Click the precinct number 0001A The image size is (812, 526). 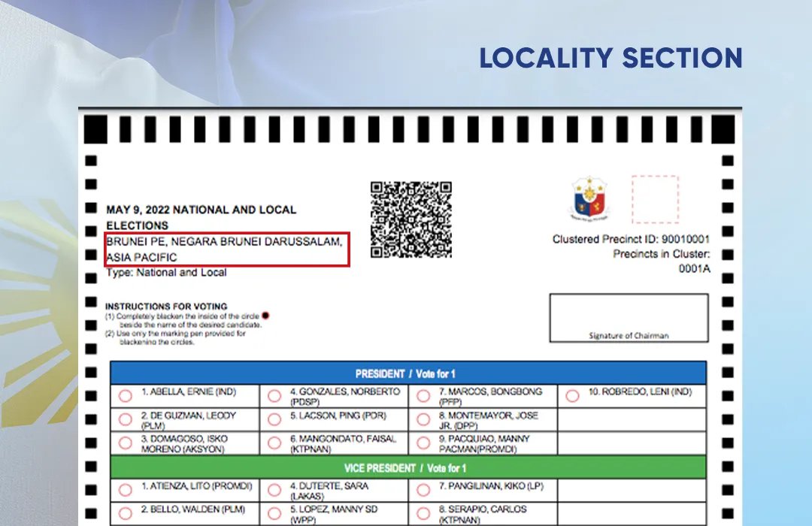(x=695, y=269)
